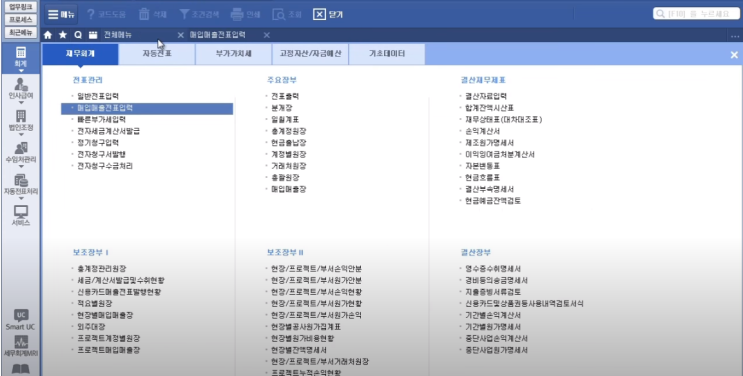Click the Q search icon in tab bar

pyautogui.click(x=78, y=35)
